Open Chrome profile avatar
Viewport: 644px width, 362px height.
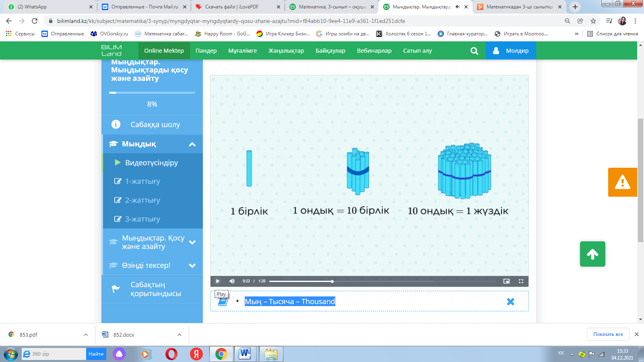pos(622,21)
